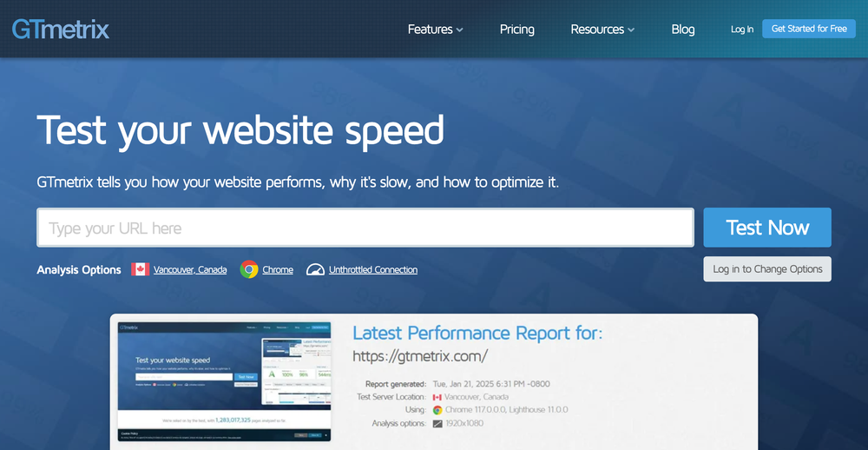
Task: Open the Features dropdown menu
Action: 435,30
